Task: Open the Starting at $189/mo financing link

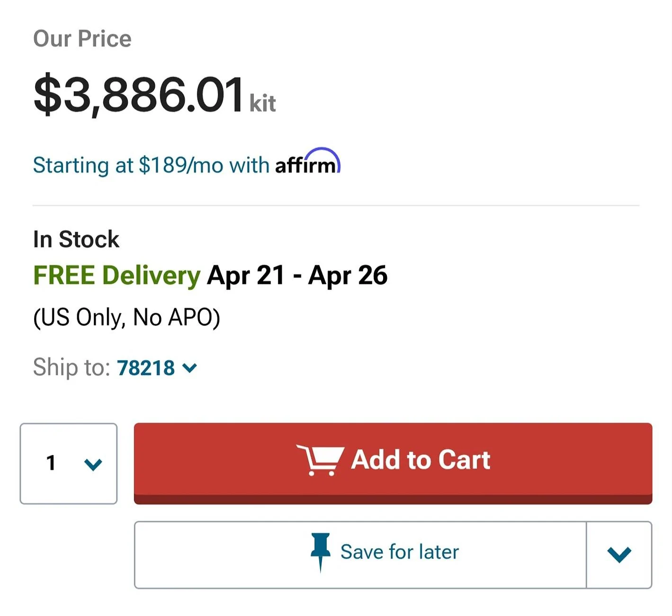Action: 187,164
